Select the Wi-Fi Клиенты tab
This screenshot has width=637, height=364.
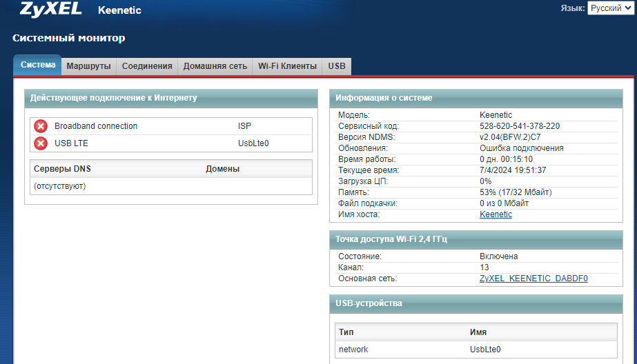287,66
